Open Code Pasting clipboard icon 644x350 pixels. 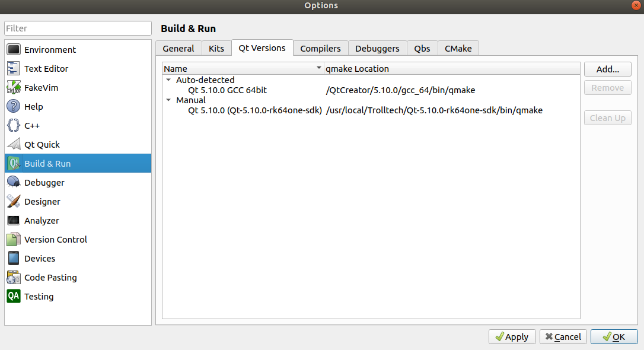[14, 277]
